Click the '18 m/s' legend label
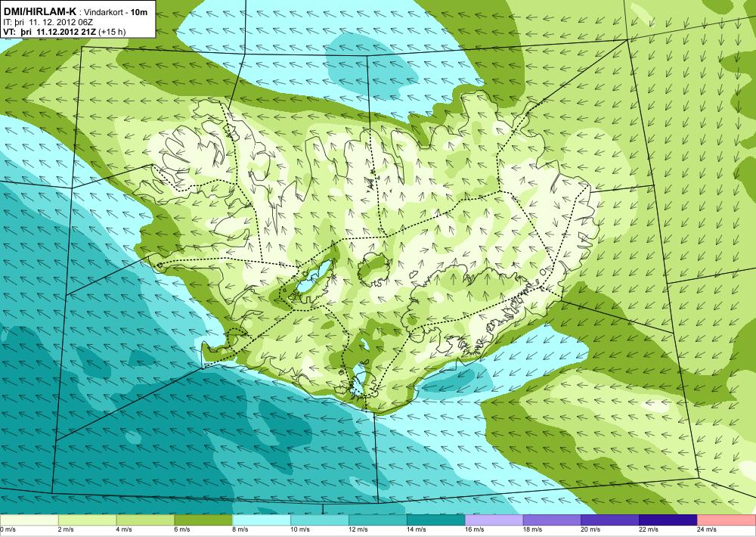Image resolution: width=756 pixels, height=537 pixels. (532, 529)
